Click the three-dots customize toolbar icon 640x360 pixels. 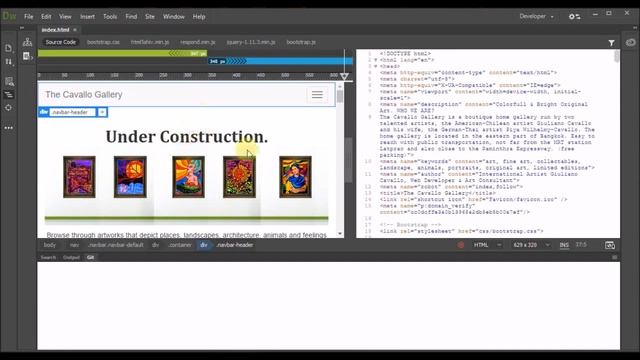coord(9,128)
